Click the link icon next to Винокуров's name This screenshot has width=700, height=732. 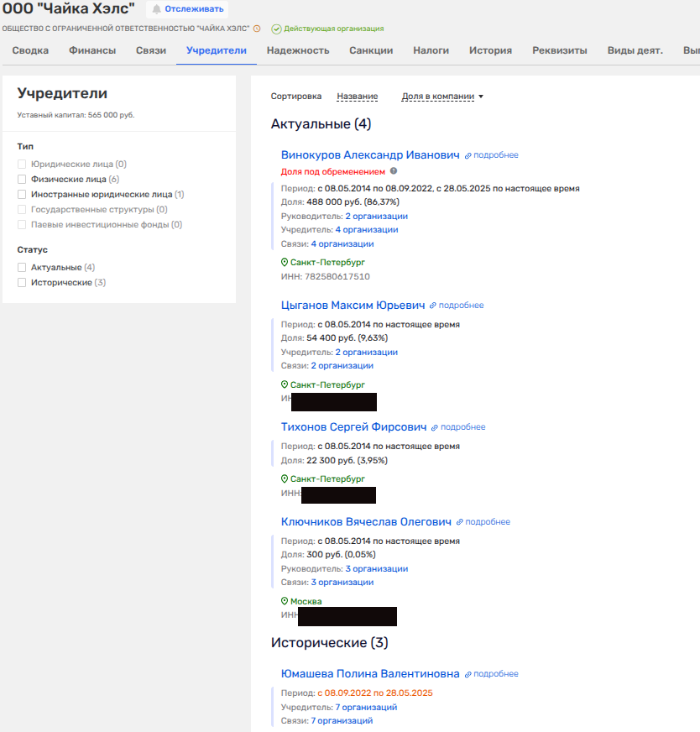[468, 155]
